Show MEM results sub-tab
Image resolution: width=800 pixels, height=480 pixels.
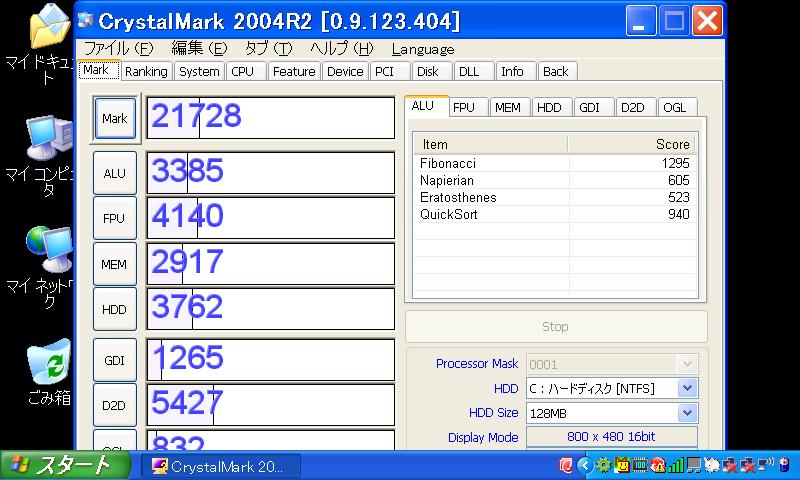coord(509,108)
